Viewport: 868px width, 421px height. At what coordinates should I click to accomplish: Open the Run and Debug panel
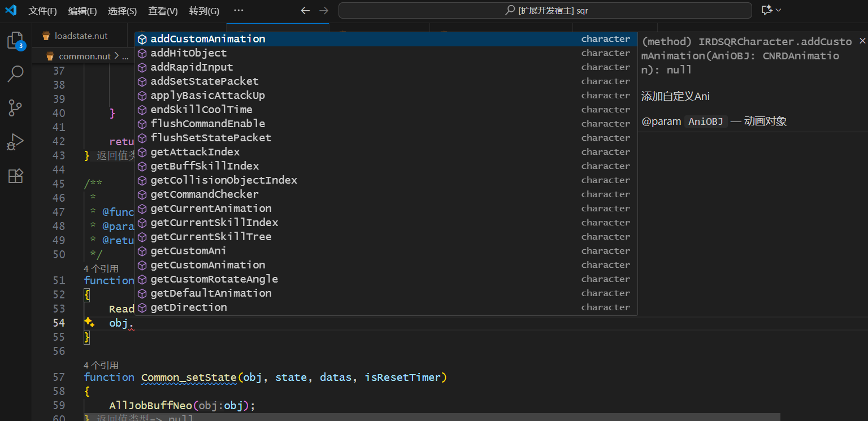pos(14,141)
